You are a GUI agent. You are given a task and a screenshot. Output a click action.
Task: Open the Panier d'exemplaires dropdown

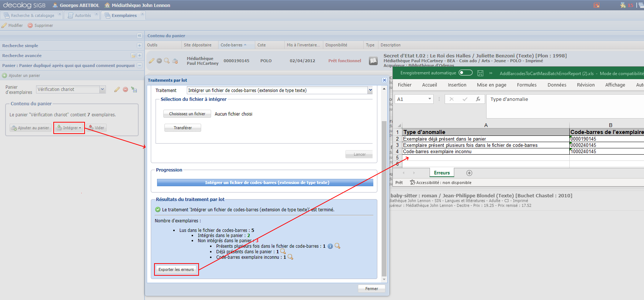pos(103,89)
